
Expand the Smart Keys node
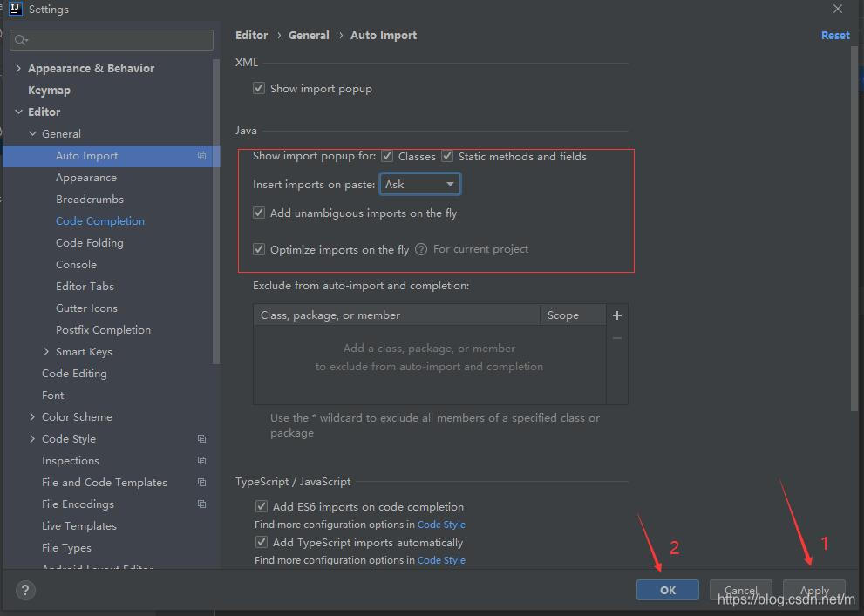pos(46,351)
